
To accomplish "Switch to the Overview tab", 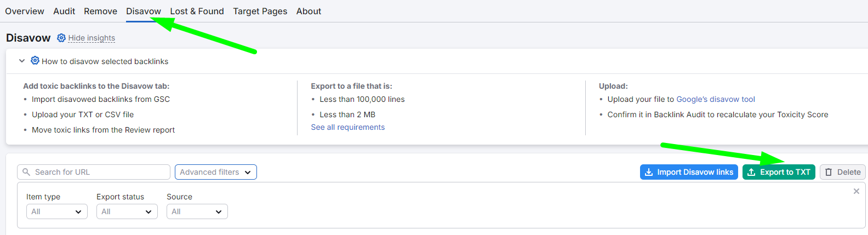I will point(25,11).
